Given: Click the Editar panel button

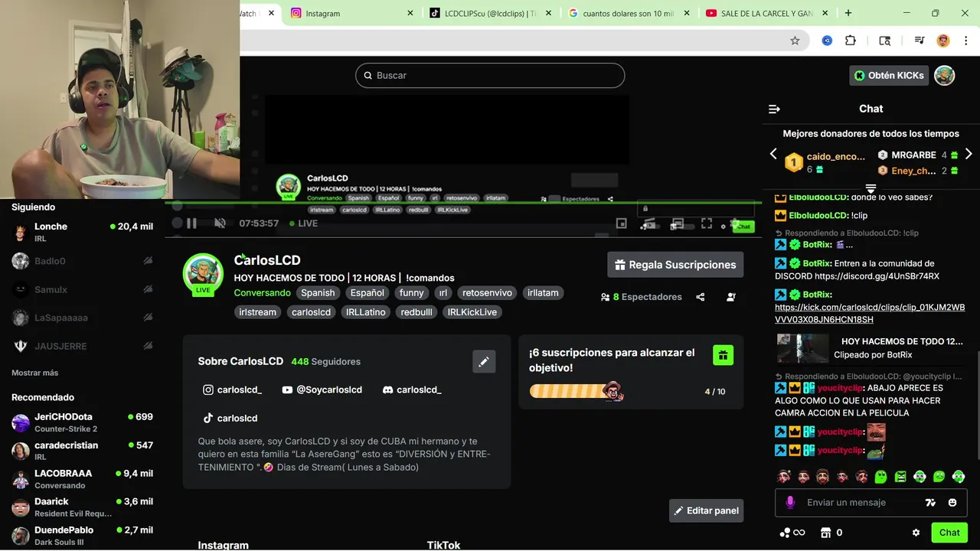Looking at the screenshot, I should [x=706, y=510].
